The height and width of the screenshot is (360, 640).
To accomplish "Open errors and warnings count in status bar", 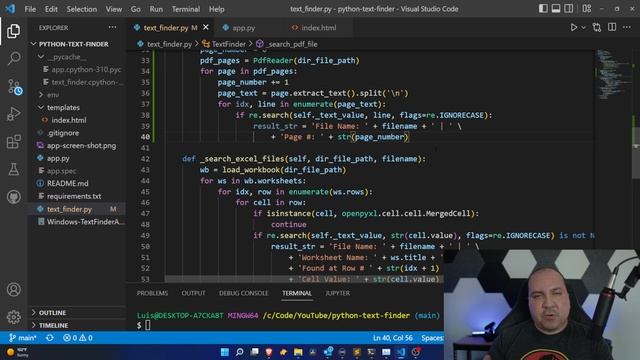I will [x=78, y=338].
